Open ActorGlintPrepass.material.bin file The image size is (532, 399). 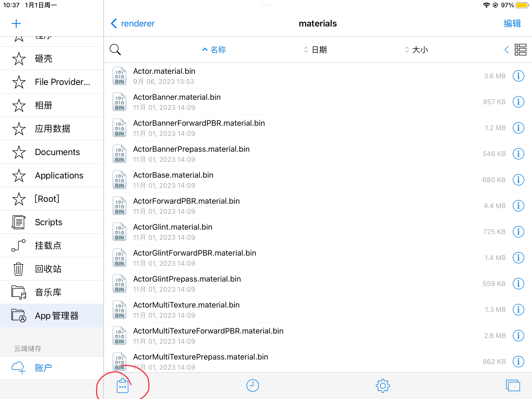coord(318,284)
